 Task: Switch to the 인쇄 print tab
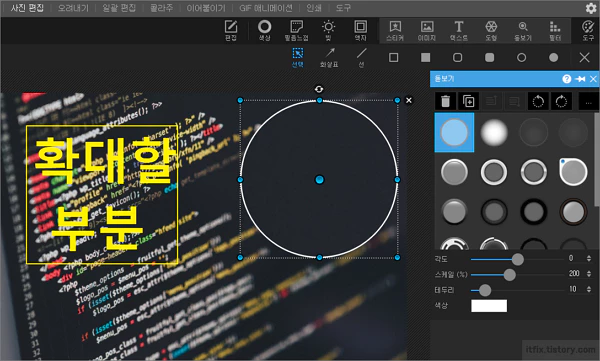314,8
